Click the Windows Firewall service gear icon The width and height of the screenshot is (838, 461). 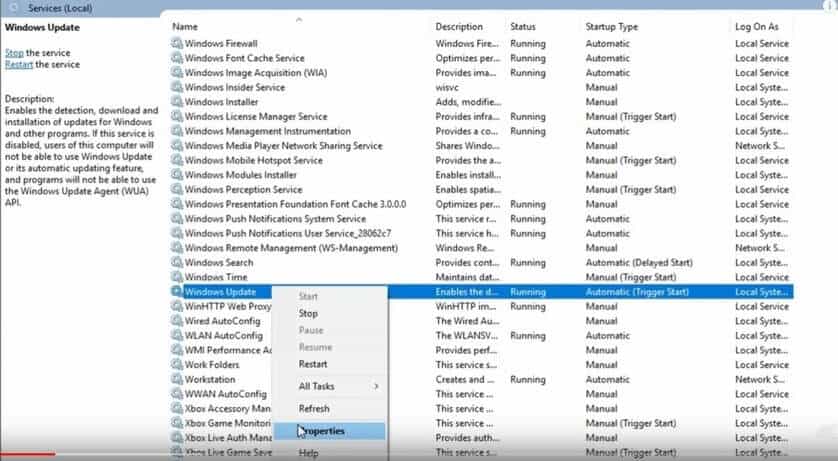(x=177, y=43)
